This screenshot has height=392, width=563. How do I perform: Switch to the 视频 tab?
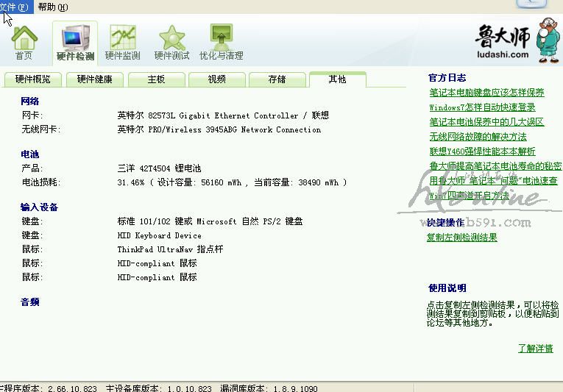[x=217, y=79]
